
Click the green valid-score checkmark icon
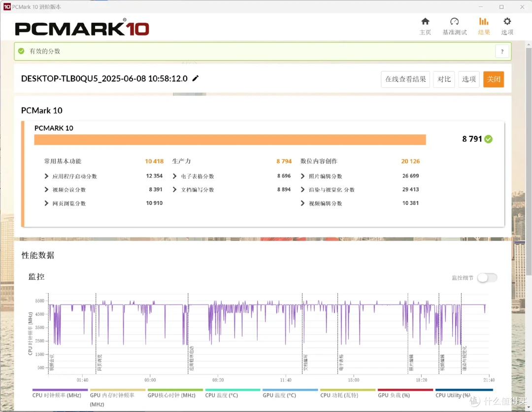(21, 51)
